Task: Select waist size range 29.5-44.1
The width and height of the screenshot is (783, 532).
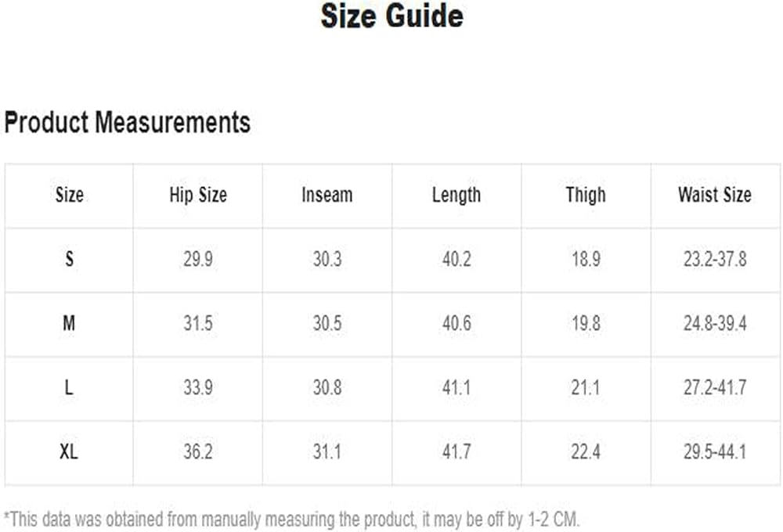Action: (x=715, y=452)
